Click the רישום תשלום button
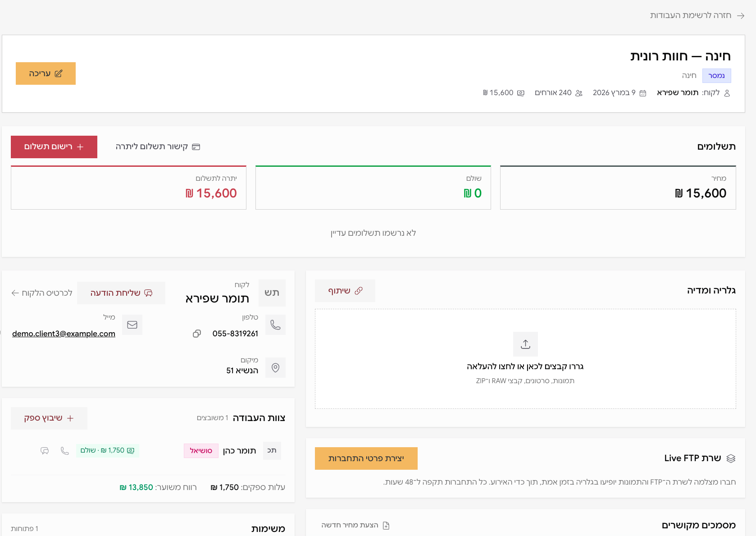The image size is (756, 536). (54, 147)
